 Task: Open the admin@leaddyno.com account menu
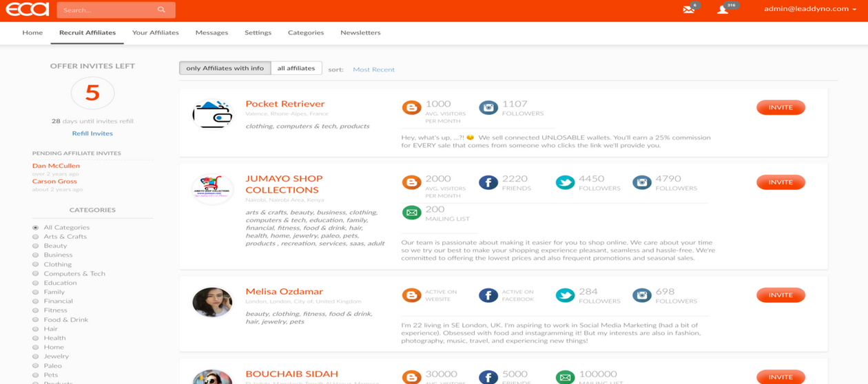810,9
